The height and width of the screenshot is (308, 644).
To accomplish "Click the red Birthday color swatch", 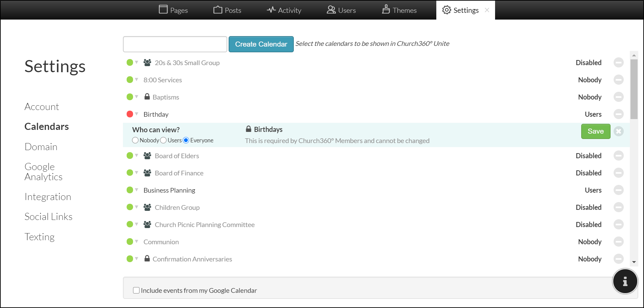I will click(130, 114).
